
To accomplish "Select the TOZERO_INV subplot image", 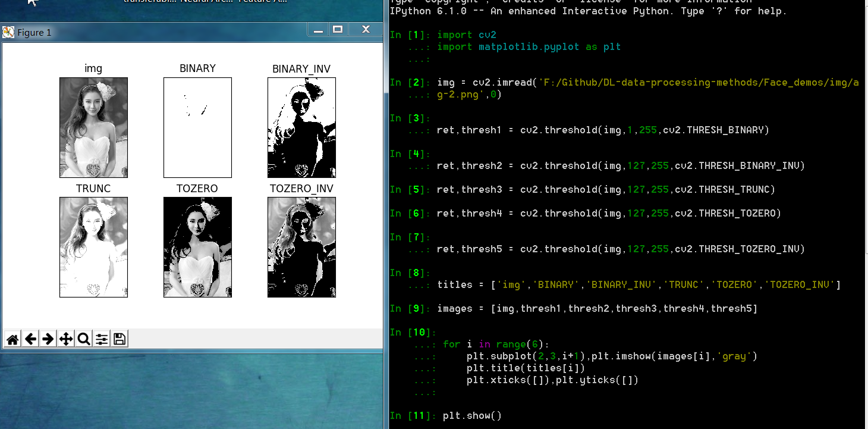I will (x=301, y=248).
